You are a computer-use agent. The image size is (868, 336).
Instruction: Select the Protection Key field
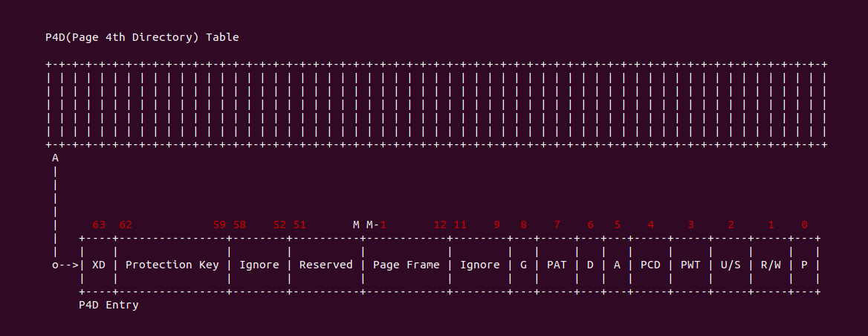point(172,265)
